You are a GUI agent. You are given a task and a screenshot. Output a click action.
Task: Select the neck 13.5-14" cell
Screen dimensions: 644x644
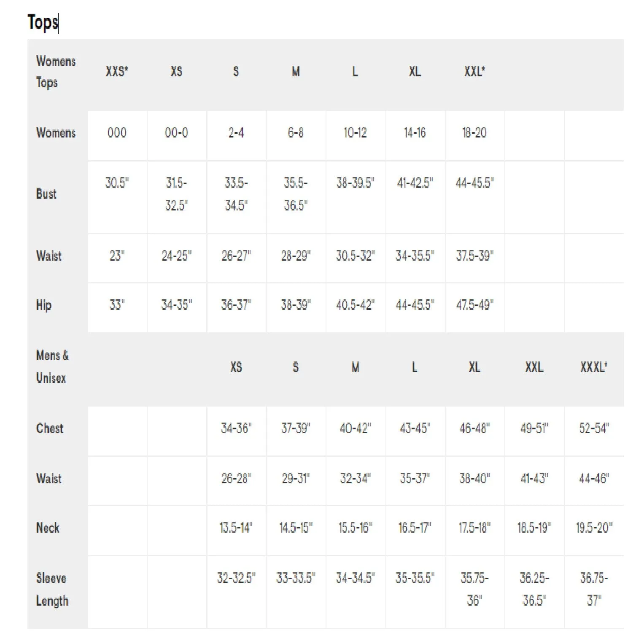(x=236, y=528)
